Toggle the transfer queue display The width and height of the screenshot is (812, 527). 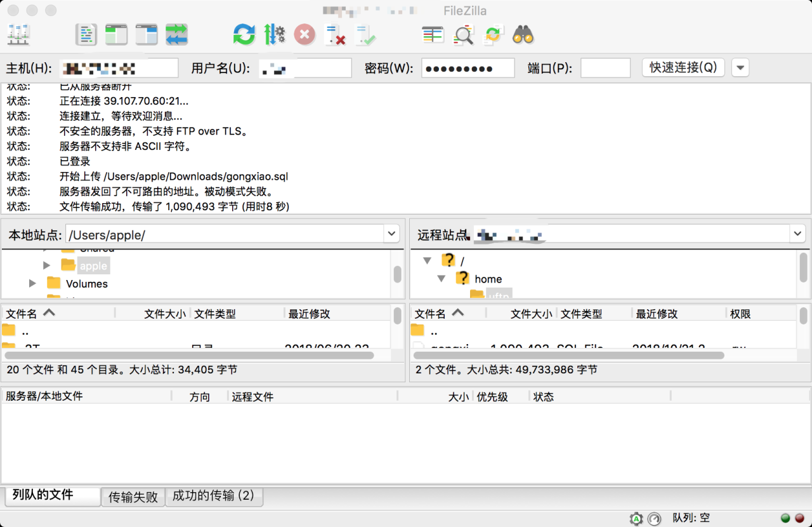pyautogui.click(x=176, y=34)
